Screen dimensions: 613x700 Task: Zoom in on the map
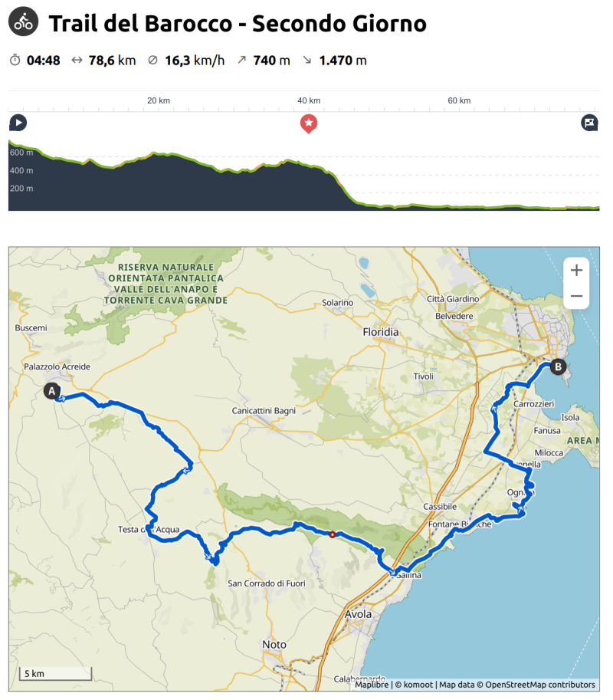576,270
